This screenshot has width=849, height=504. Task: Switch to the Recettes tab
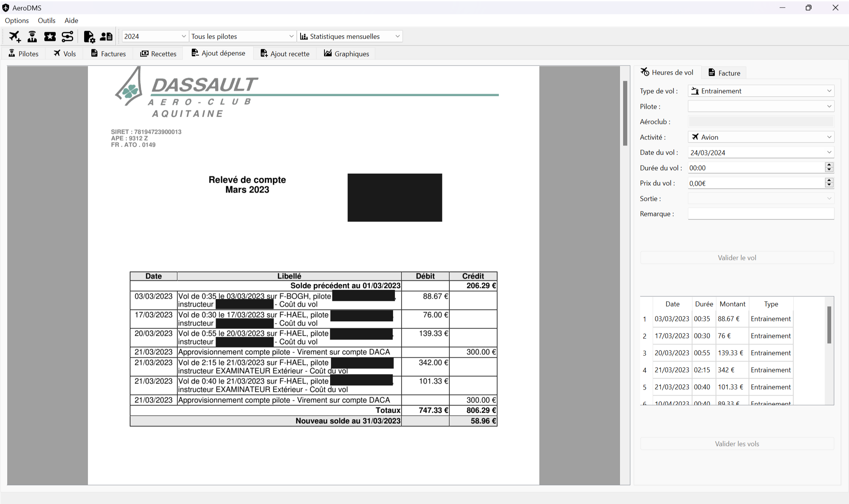click(158, 53)
